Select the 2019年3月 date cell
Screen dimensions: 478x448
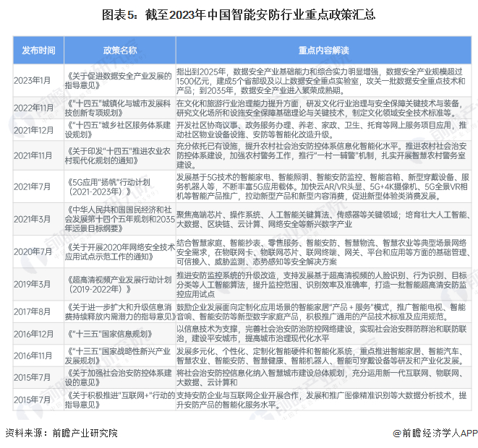pos(38,284)
